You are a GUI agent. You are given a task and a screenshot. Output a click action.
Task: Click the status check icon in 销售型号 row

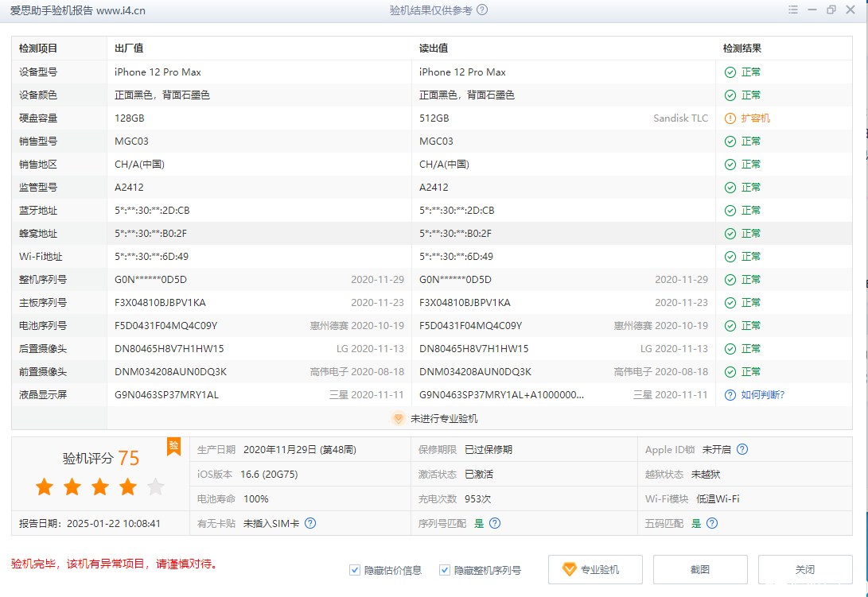tap(730, 141)
